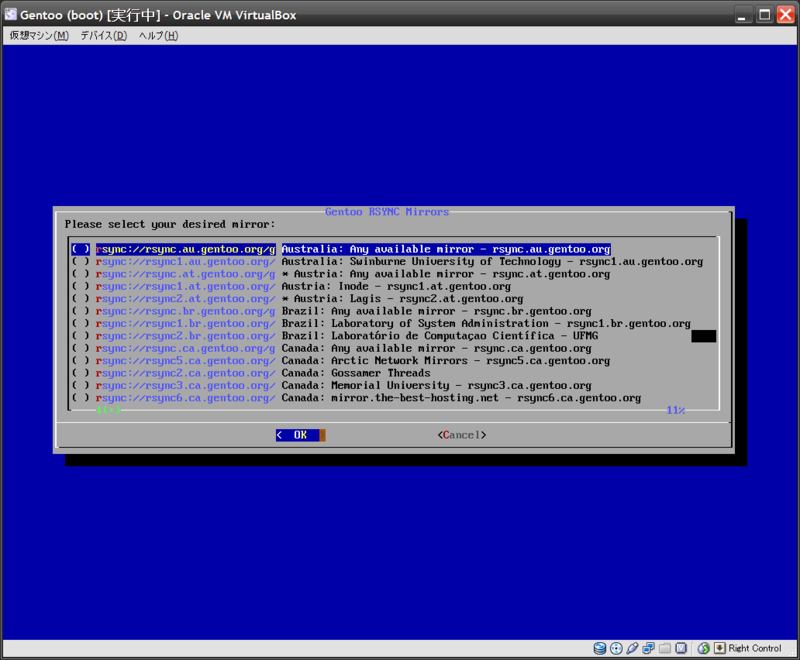Click the optical CD/DVD drive status icon
Screen dimensions: 800x660
point(616,648)
